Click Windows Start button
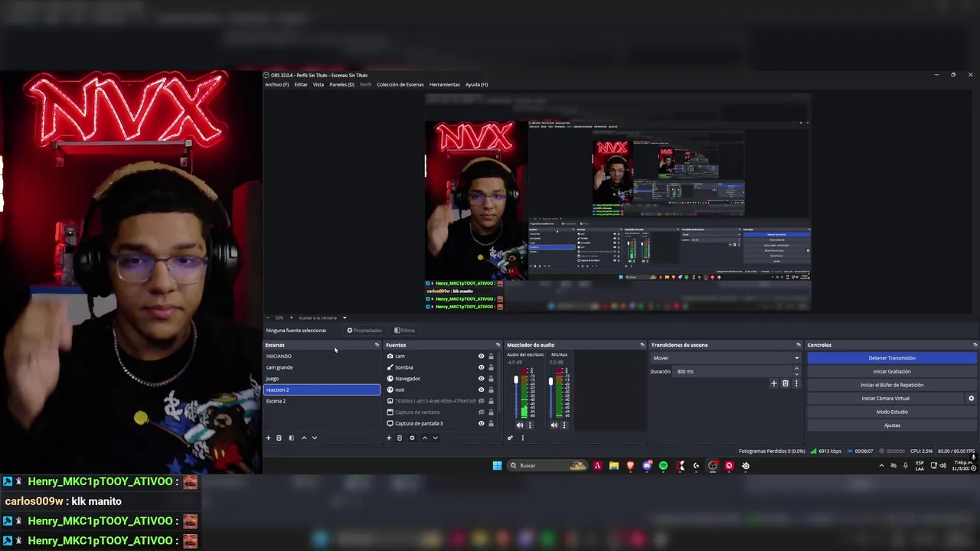The height and width of the screenshot is (551, 980). 497,465
